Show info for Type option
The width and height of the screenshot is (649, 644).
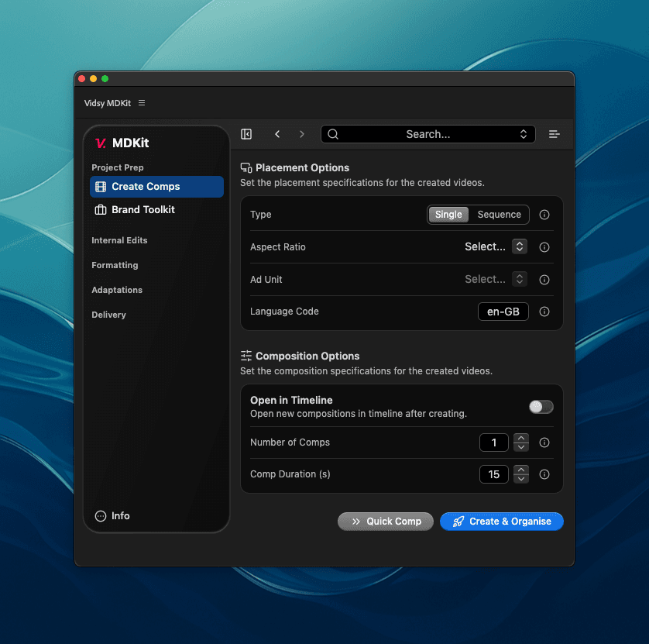click(x=544, y=215)
